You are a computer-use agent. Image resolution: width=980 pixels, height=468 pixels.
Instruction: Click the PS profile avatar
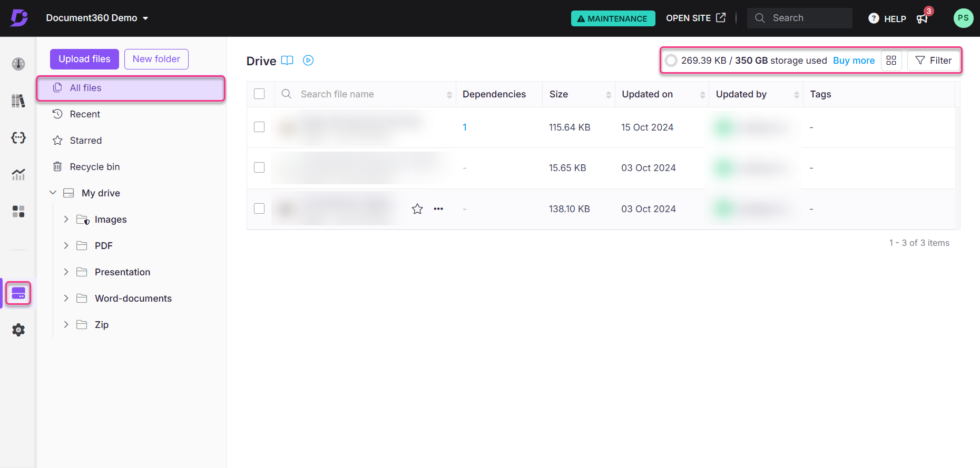pos(963,18)
